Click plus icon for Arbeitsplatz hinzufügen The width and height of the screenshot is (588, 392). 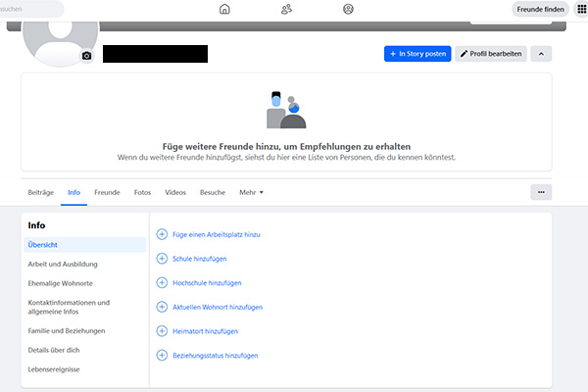click(162, 234)
